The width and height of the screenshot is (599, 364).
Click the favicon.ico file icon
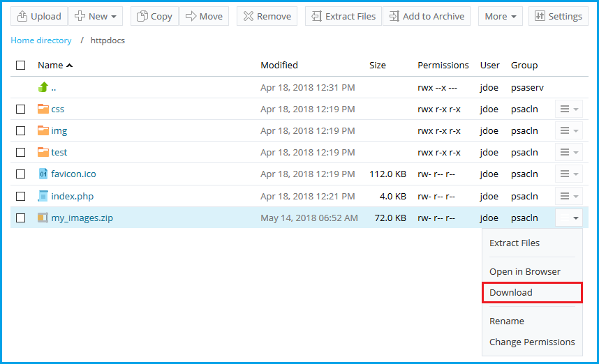tap(43, 174)
